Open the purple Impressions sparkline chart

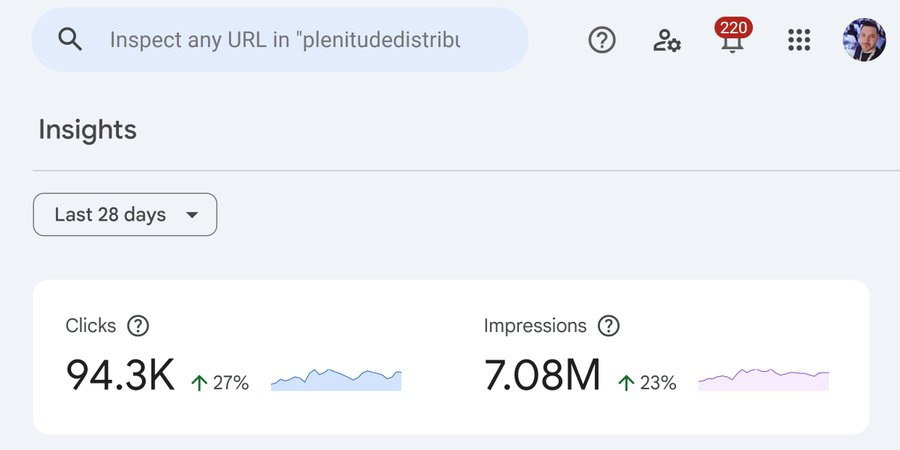point(763,379)
